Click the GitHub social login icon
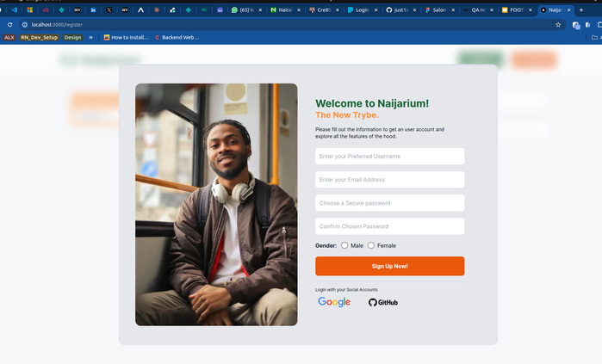Image resolution: width=602 pixels, height=364 pixels. 382,302
